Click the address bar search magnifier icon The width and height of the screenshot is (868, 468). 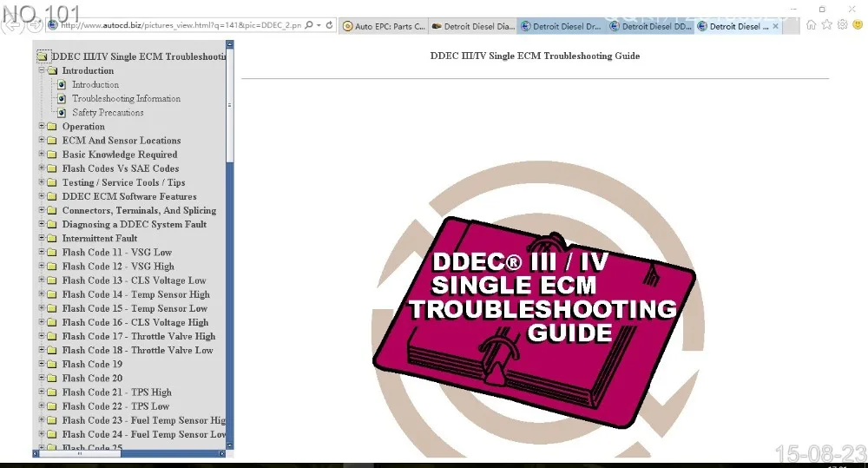[x=309, y=25]
